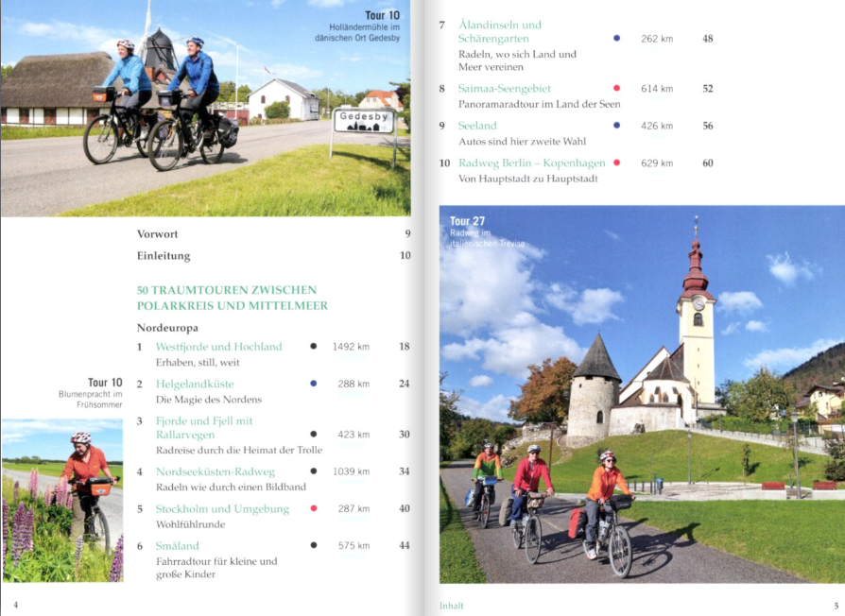Click the blue dot beside Seeland
The image size is (845, 616).
[616, 125]
